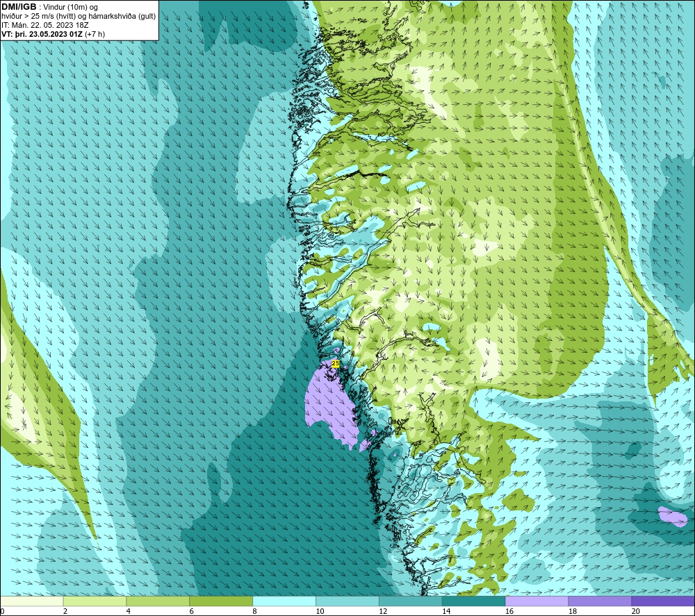Click the 10–12 m/s light teal swatch
Screen dimensions: 695x616
coord(347,601)
